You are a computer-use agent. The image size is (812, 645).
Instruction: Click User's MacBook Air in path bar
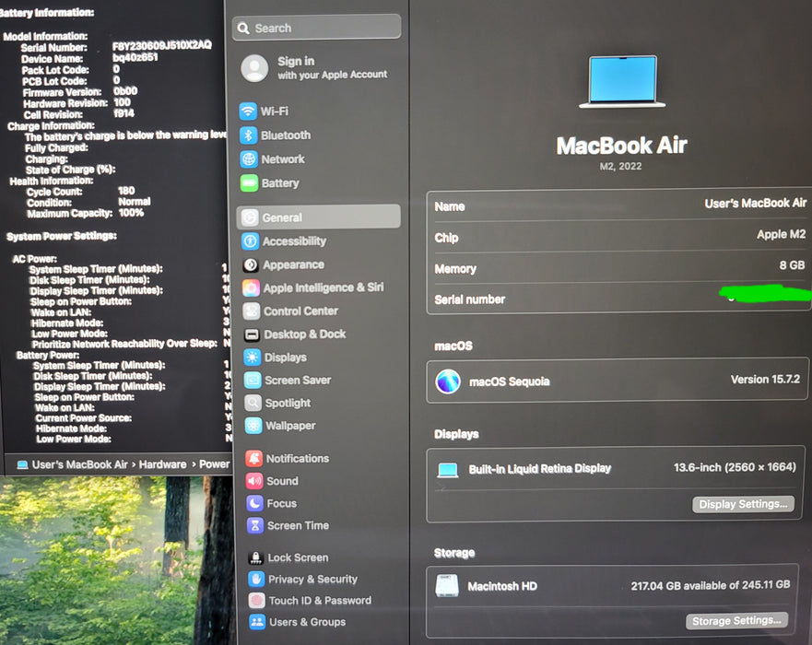[80, 464]
